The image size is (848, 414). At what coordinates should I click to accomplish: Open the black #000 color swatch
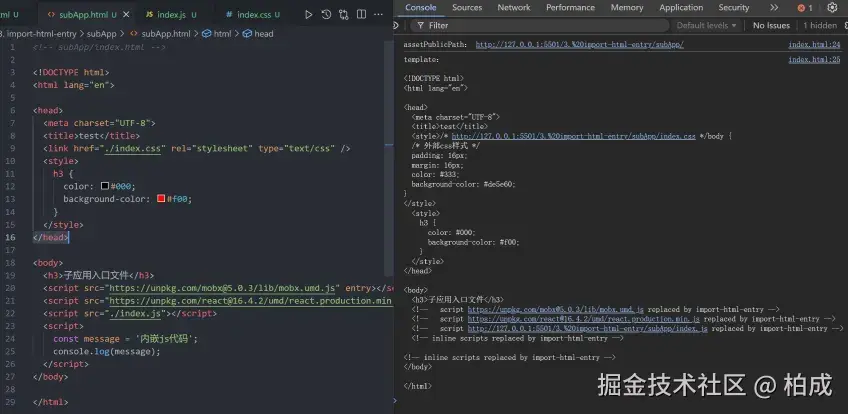(x=105, y=186)
